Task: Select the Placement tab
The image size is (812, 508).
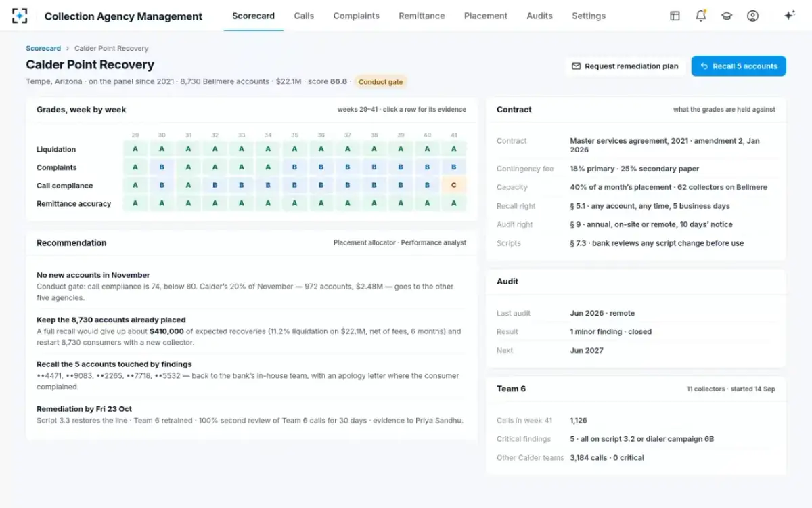Action: 486,16
